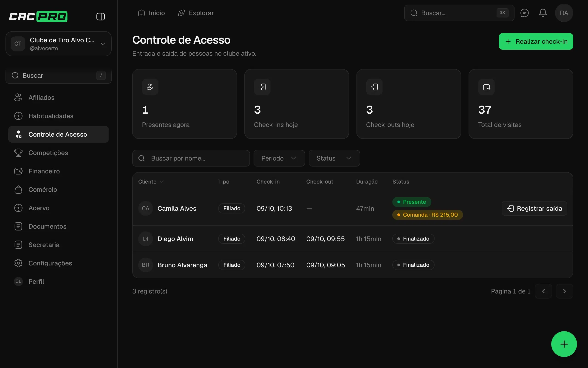Click the Total de visitas calendar icon
Viewport: 588px width, 368px height.
point(486,87)
